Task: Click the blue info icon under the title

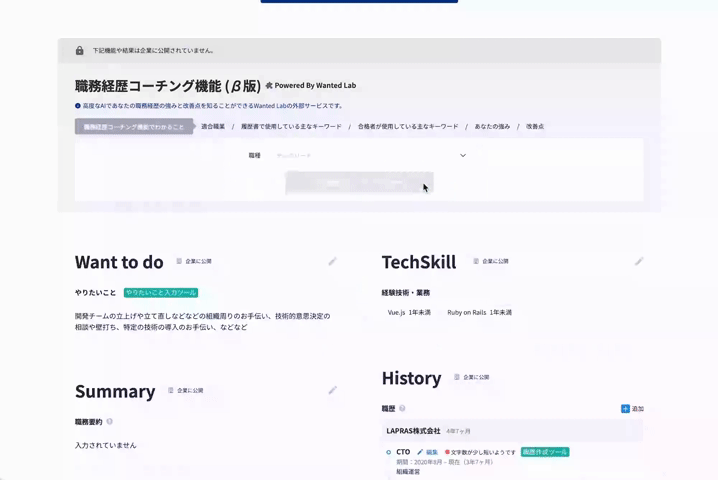Action: coord(78,106)
